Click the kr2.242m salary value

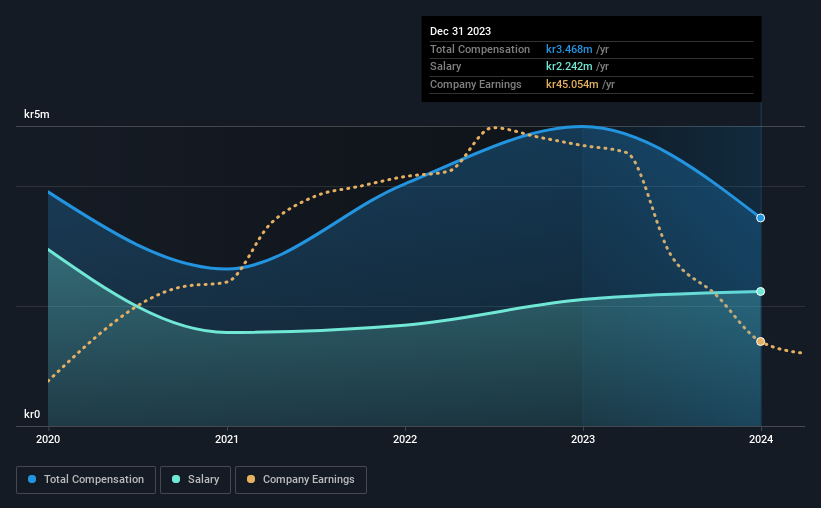pos(569,67)
